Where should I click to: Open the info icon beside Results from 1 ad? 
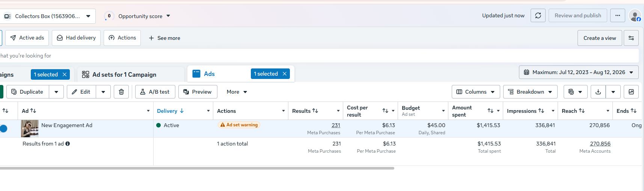68,144
